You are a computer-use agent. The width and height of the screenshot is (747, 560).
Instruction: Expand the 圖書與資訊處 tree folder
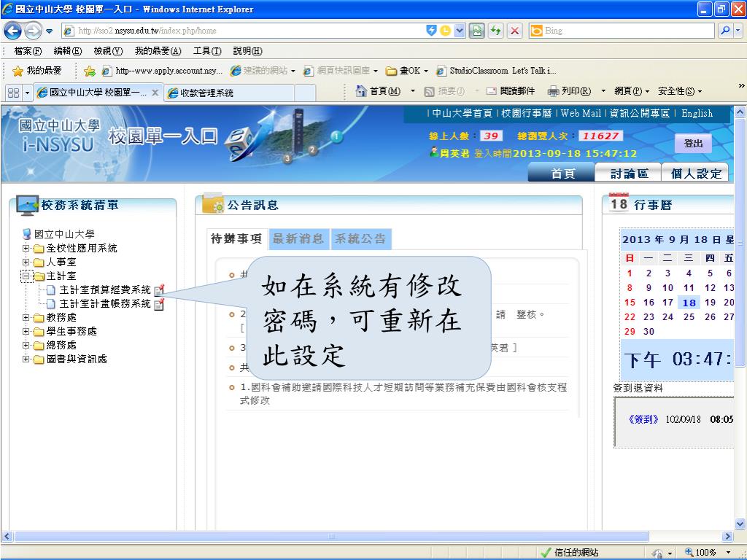[26, 359]
